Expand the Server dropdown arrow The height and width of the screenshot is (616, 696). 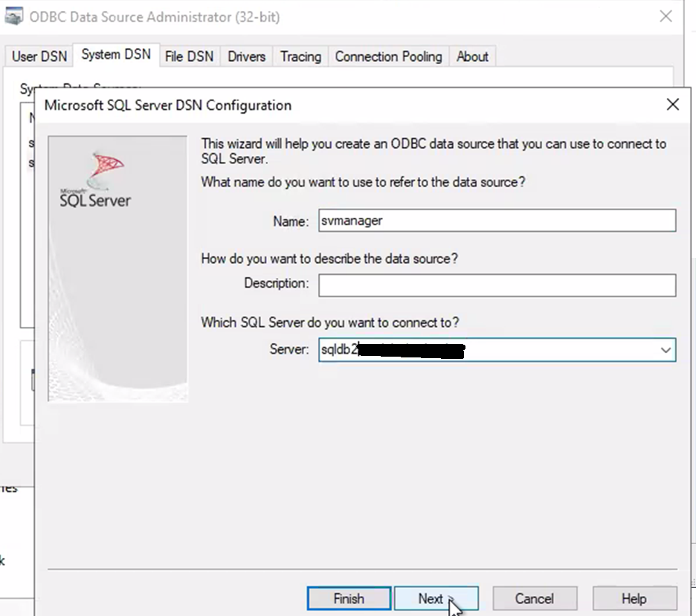point(666,350)
